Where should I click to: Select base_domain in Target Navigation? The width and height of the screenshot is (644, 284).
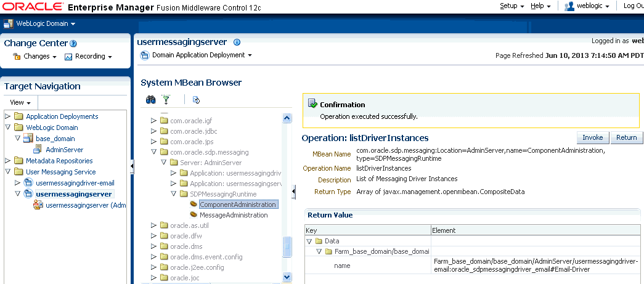(55, 139)
